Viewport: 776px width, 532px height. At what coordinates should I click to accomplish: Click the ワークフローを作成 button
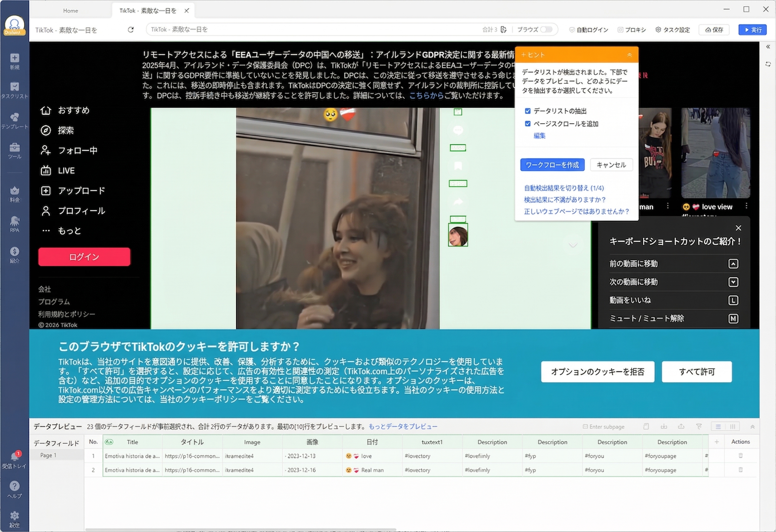[x=552, y=165]
